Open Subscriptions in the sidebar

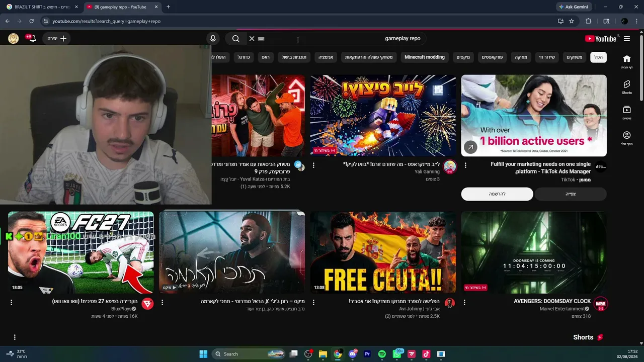pos(626,113)
